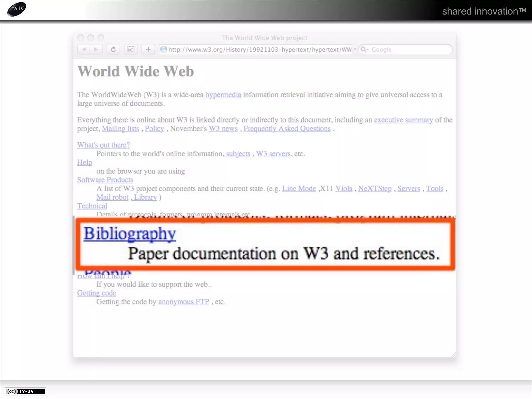Click the World Wide Web heading
This screenshot has width=532, height=399.
(x=136, y=71)
